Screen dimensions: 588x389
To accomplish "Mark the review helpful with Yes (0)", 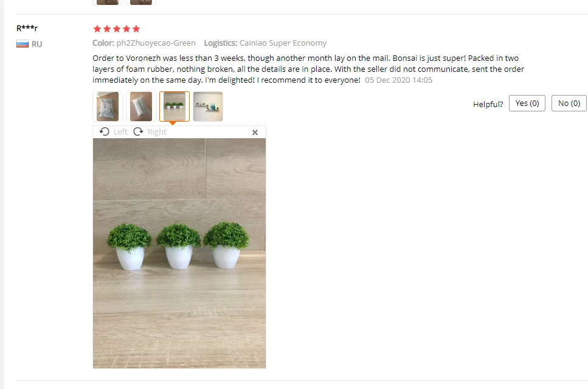I will [527, 103].
